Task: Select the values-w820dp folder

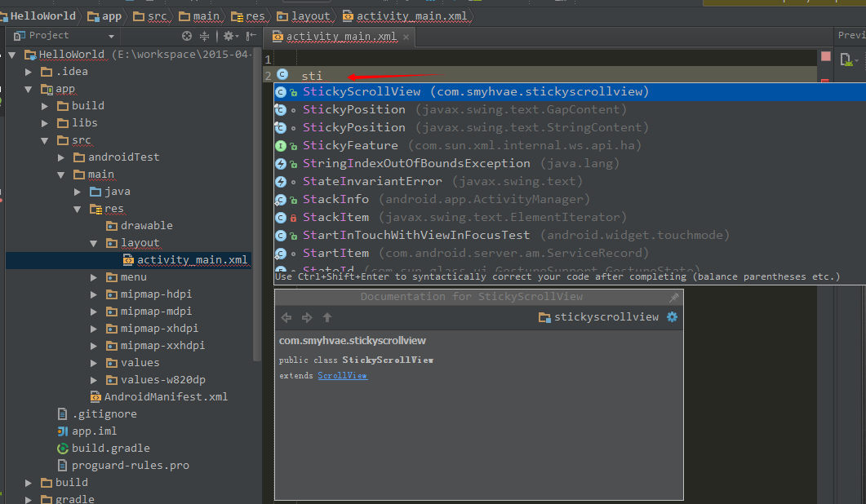Action: 156,380
